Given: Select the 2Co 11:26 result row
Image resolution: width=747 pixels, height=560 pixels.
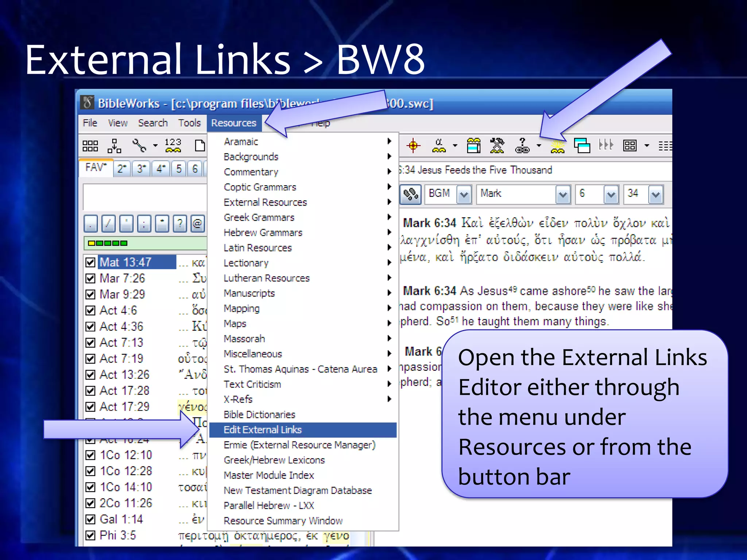Looking at the screenshot, I should (x=125, y=503).
